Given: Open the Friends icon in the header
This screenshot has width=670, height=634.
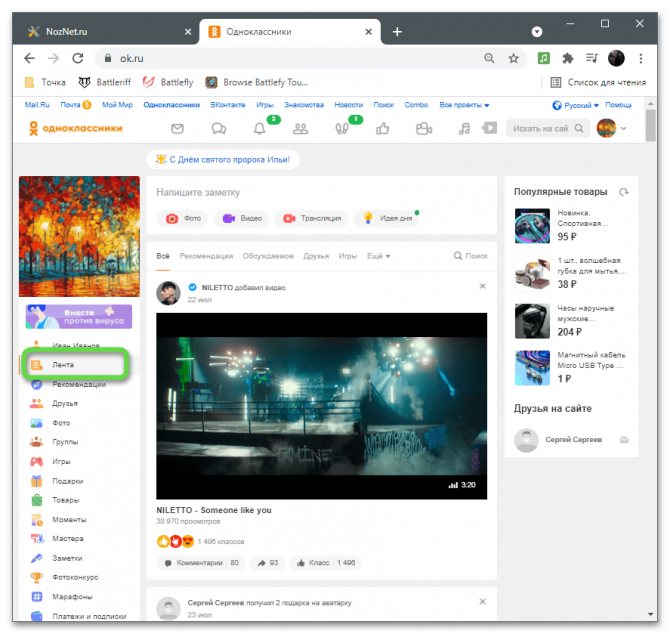Looking at the screenshot, I should click(300, 129).
